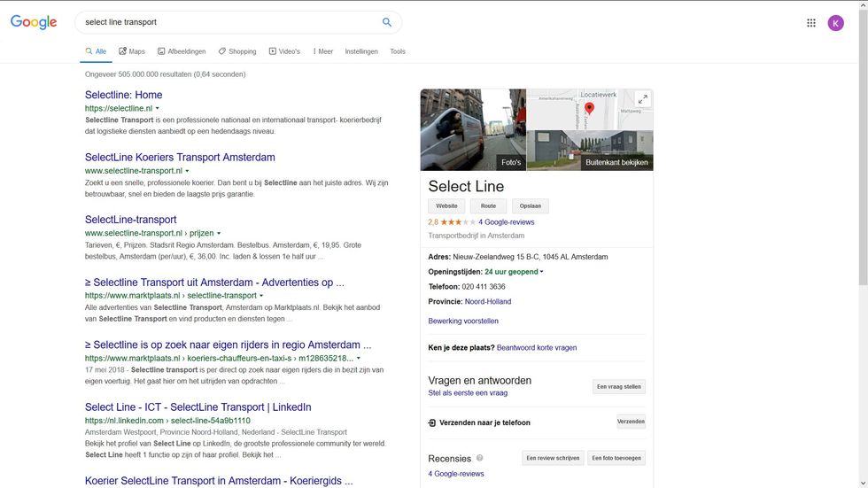Image resolution: width=868 pixels, height=488 pixels.
Task: Switch to the Video's tab
Action: (284, 51)
